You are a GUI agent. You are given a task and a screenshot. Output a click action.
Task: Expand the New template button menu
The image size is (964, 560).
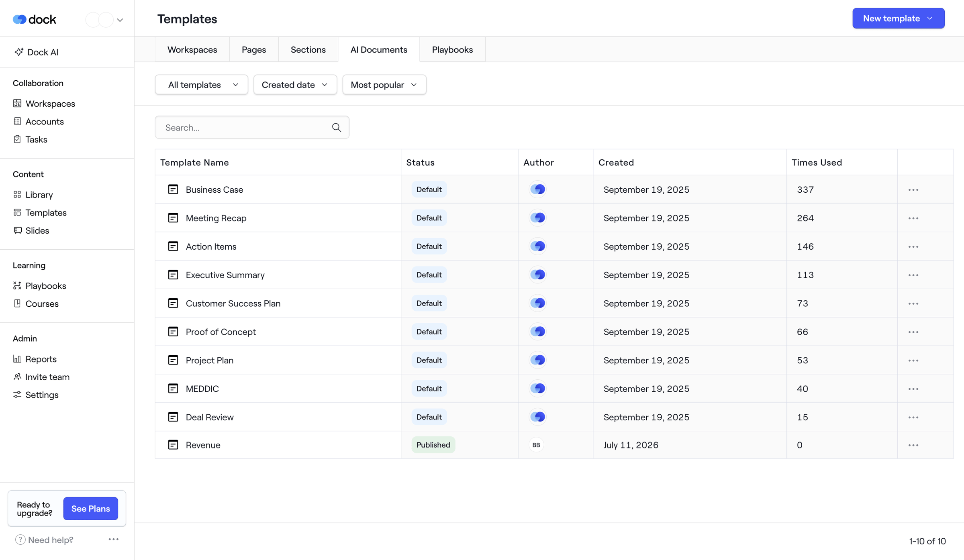coord(898,18)
